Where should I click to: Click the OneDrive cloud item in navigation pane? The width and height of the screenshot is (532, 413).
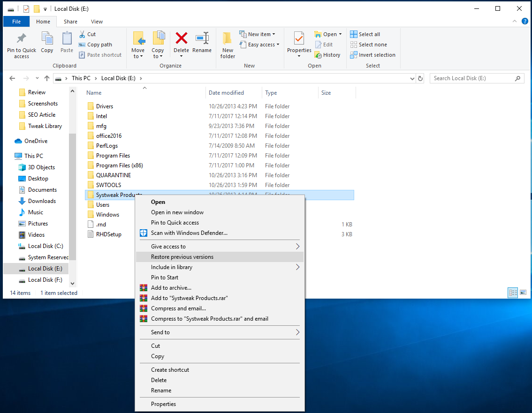coord(31,141)
